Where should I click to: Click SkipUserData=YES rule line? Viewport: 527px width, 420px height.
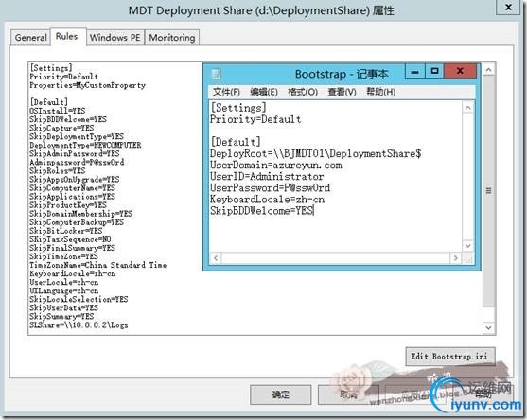[x=63, y=307]
